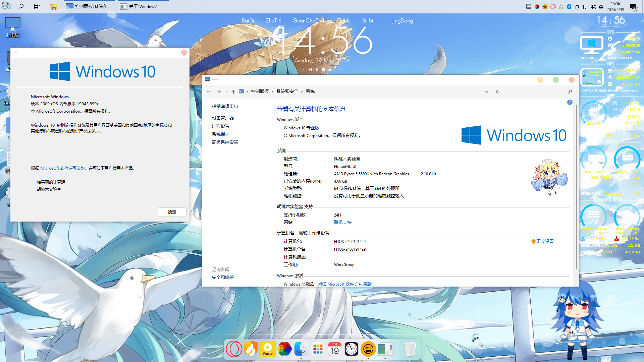Open the volume speaker tray icon
The width and height of the screenshot is (644, 362).
pos(593,6)
